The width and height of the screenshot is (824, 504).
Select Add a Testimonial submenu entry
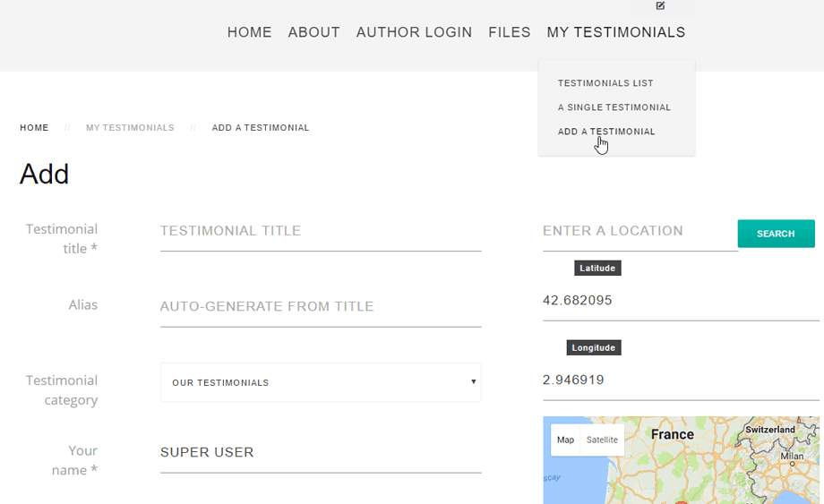[606, 132]
